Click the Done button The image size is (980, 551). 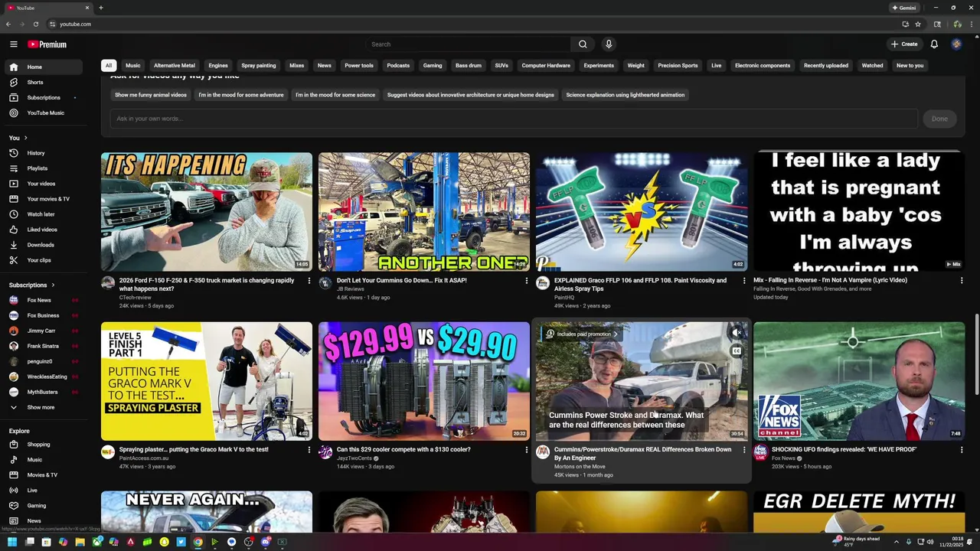point(939,119)
